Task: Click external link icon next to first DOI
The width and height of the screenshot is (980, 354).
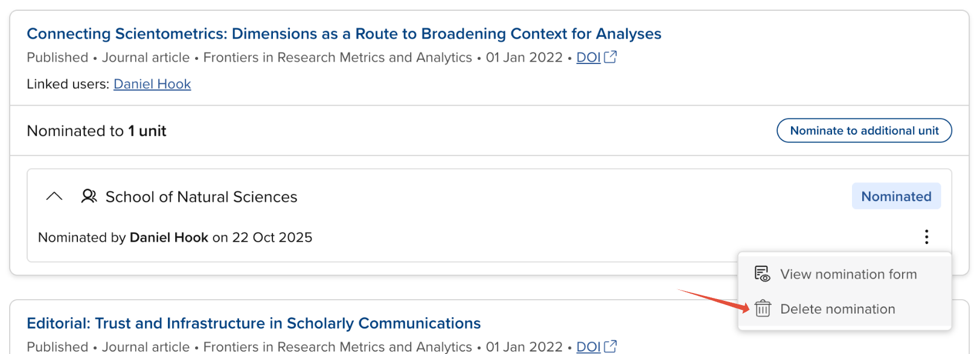Action: click(x=610, y=57)
